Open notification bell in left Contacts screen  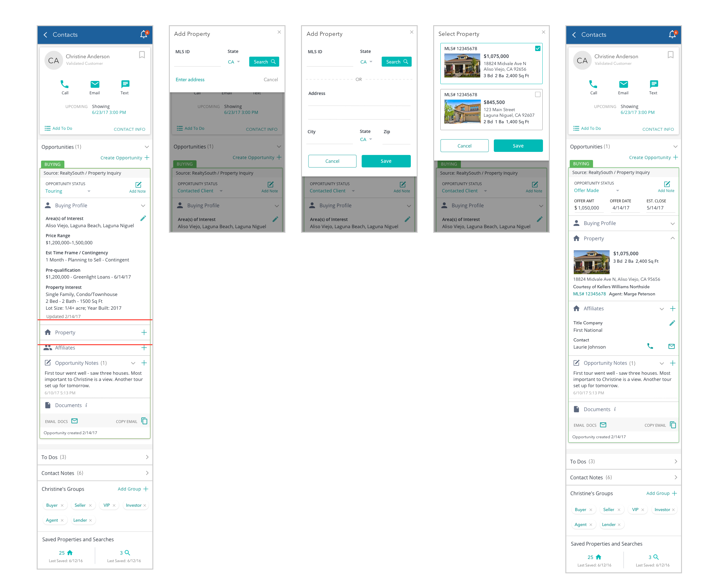tap(144, 34)
